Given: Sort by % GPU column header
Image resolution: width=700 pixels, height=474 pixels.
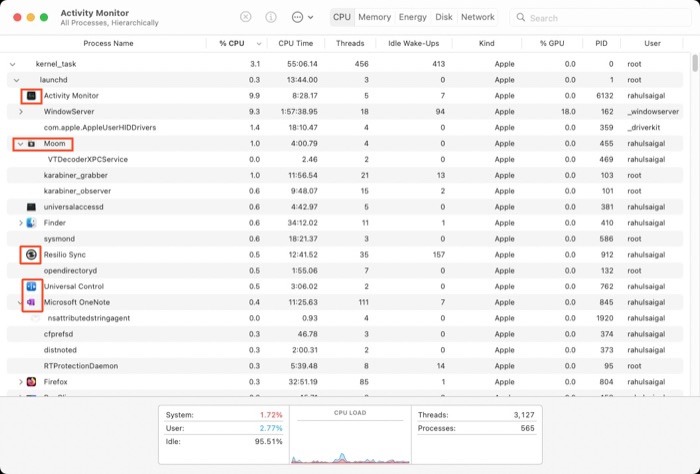Looking at the screenshot, I should [x=552, y=43].
